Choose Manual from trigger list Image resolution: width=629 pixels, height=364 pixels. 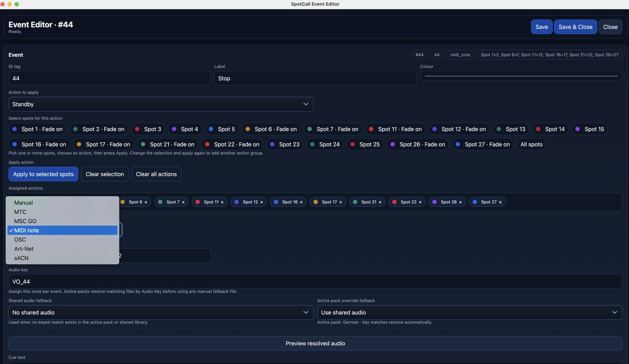pos(63,203)
